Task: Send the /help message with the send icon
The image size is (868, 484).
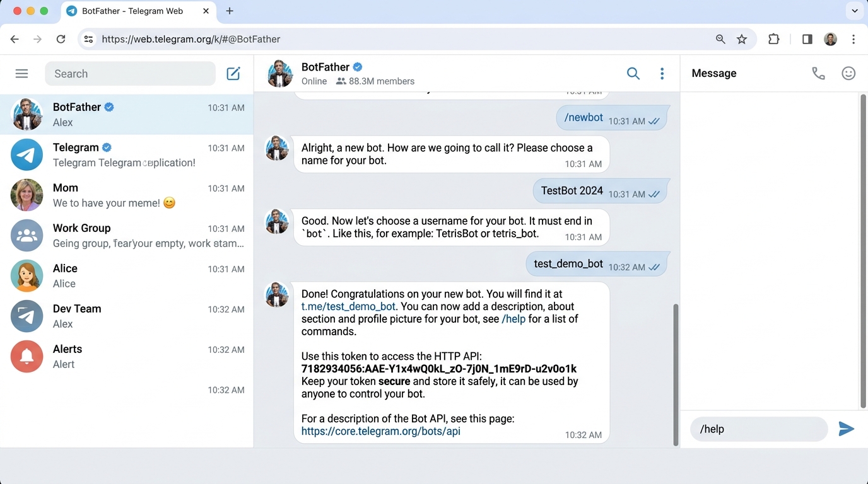Action: click(x=846, y=429)
